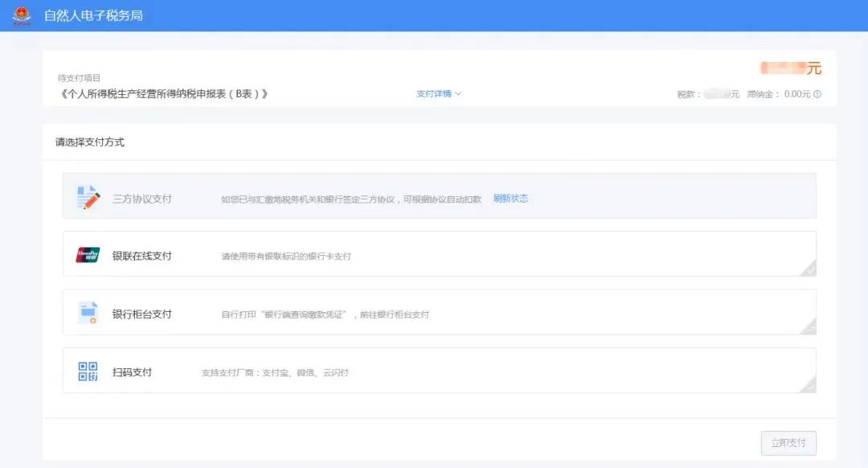
Task: Click the UnionPay card logo icon
Action: tap(88, 255)
